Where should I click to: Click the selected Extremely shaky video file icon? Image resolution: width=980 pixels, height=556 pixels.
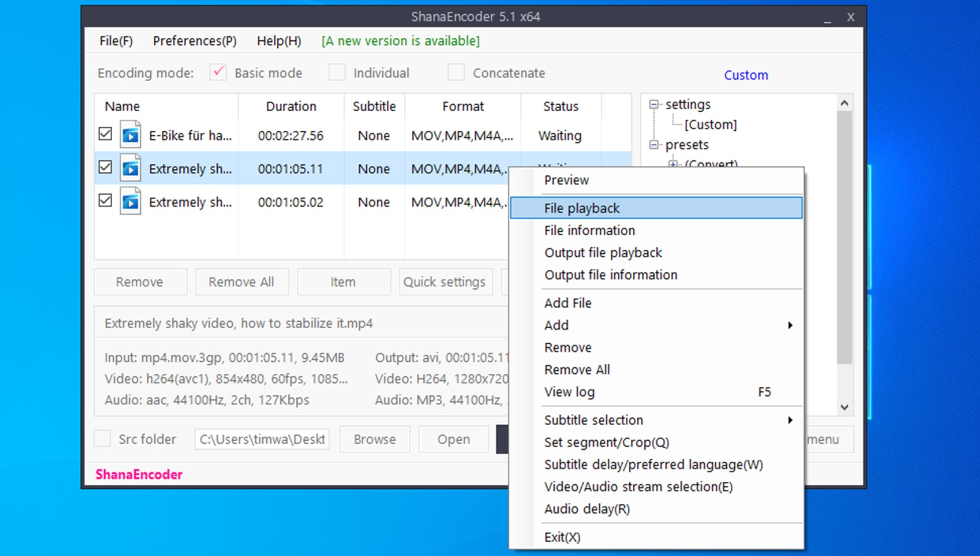[x=130, y=168]
